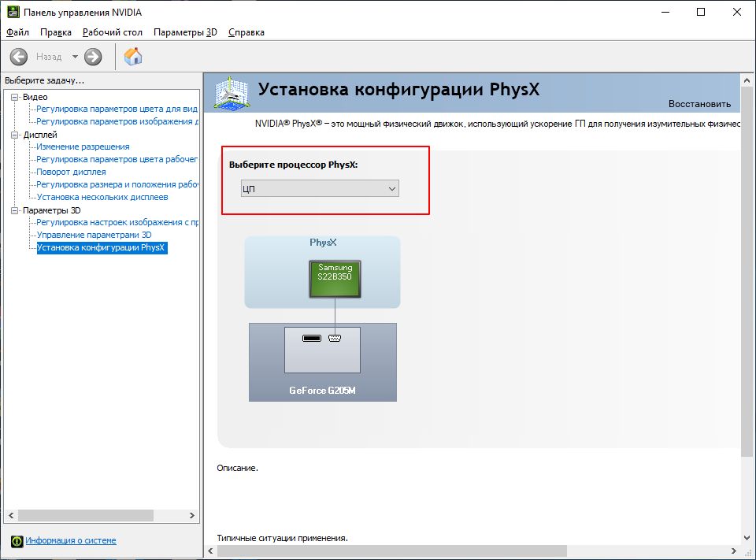Click the Описание text
Screen dimensions: 756x560
[237, 468]
